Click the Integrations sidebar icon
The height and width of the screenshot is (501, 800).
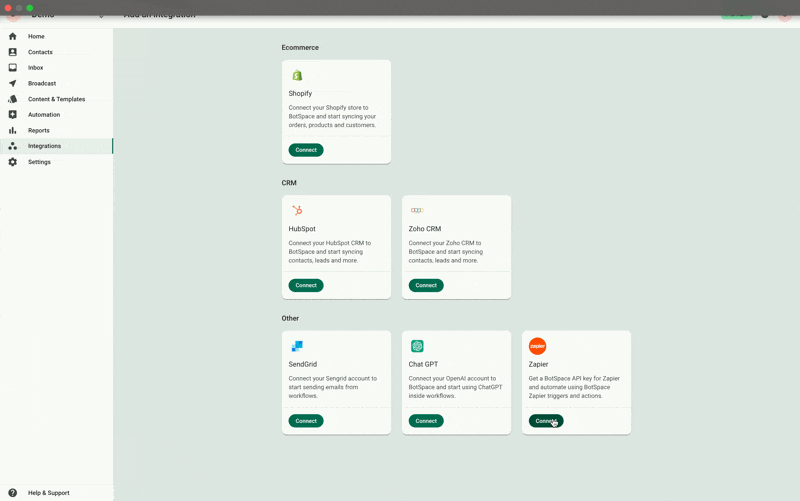coord(13,146)
